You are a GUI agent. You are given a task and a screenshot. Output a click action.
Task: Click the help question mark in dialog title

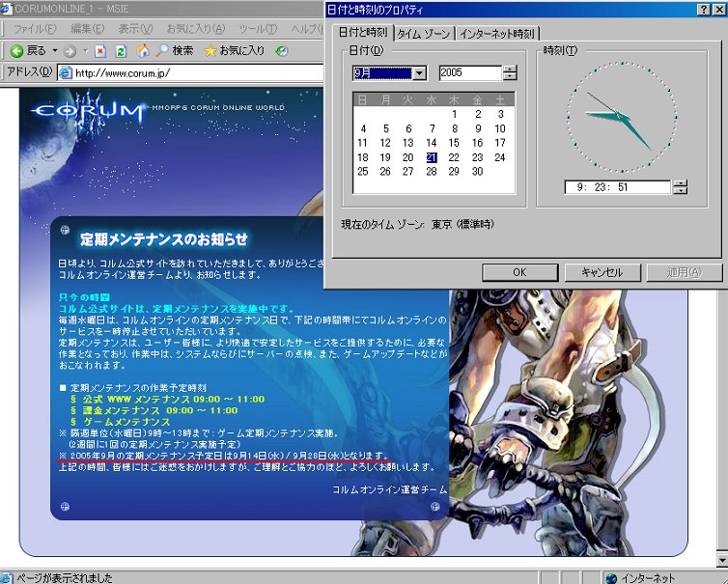[x=704, y=10]
